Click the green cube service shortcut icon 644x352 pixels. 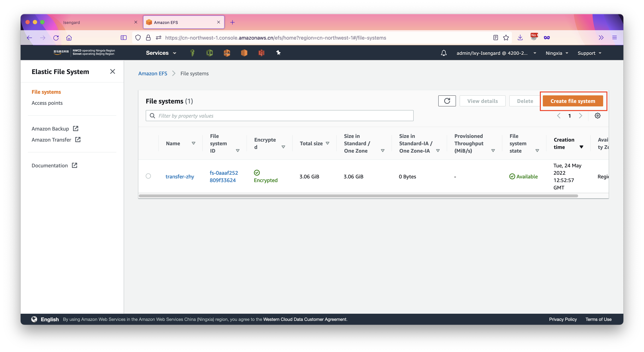(210, 53)
